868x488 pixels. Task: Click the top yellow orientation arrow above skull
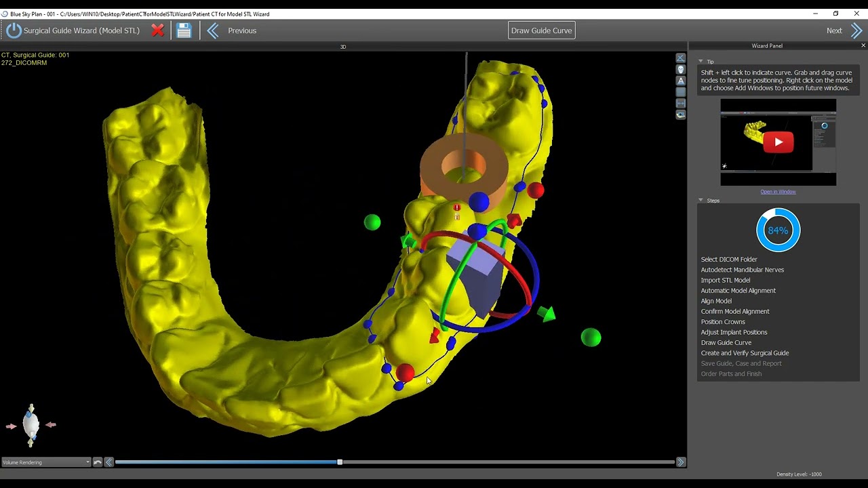click(x=31, y=408)
